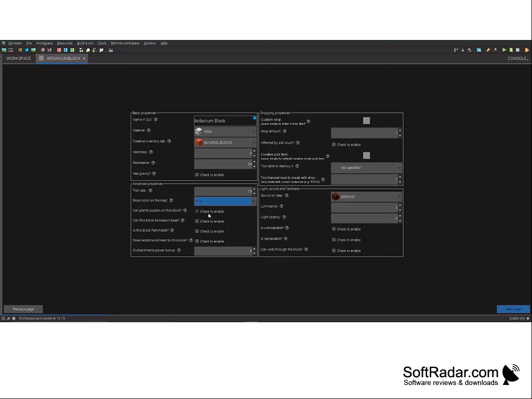Image resolution: width=532 pixels, height=399 pixels.
Task: Click the green four-tile grid toolbar icon
Action: [72, 50]
